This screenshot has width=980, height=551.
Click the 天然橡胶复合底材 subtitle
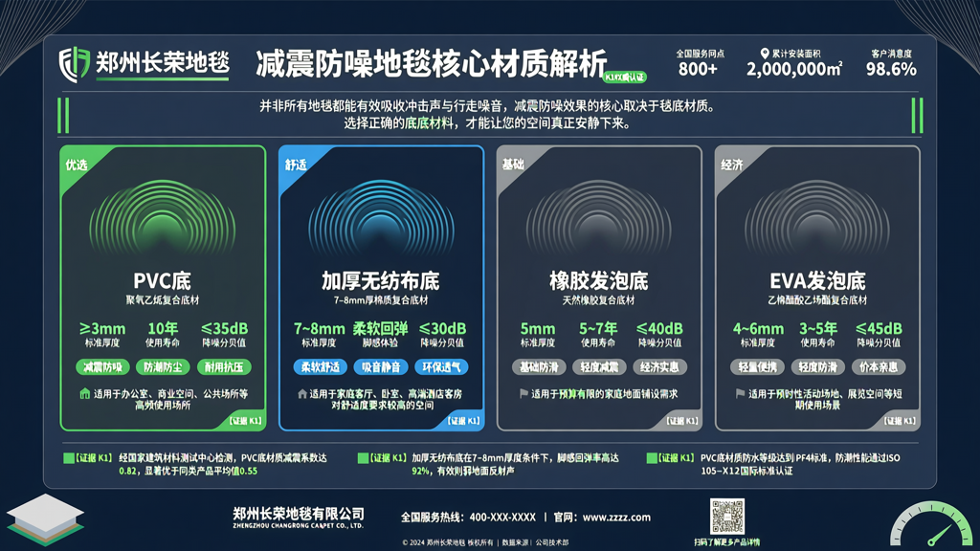pyautogui.click(x=598, y=299)
